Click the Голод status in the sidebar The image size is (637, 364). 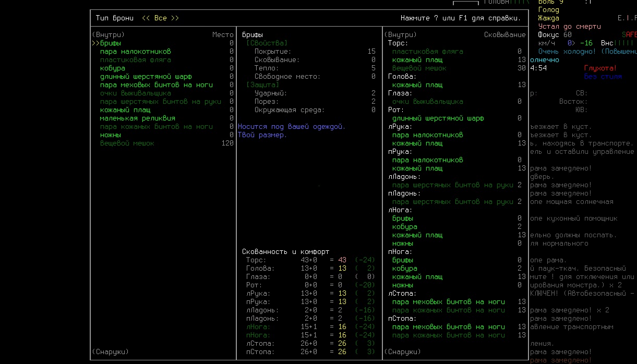click(549, 9)
